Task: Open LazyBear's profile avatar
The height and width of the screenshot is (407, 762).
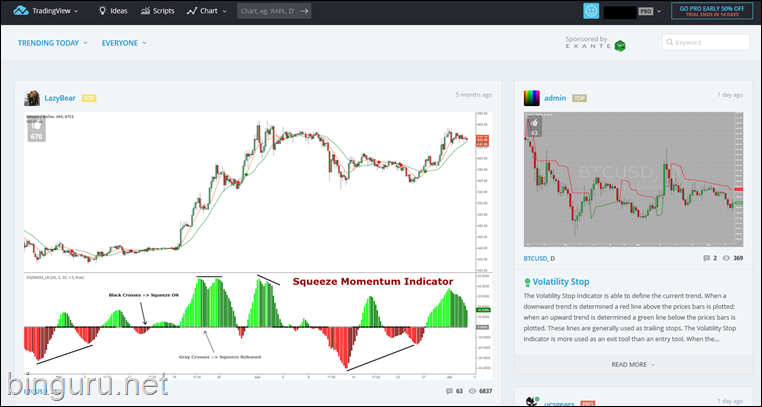Action: point(32,98)
